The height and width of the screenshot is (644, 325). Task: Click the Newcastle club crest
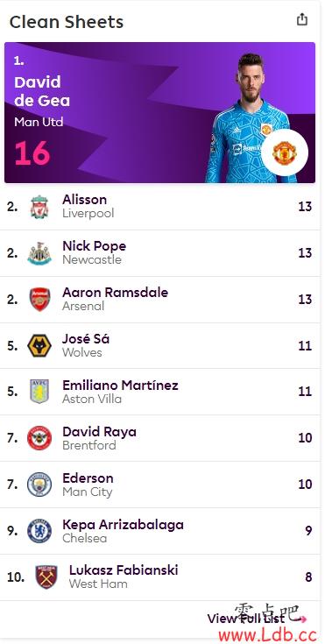point(39,253)
